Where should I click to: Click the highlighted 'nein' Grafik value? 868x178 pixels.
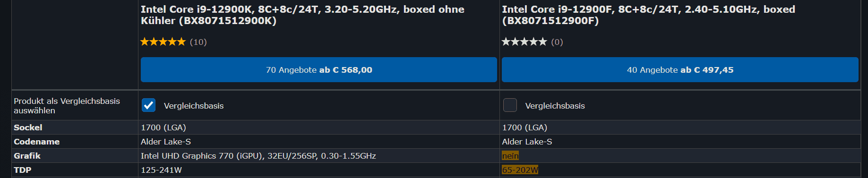(x=510, y=156)
